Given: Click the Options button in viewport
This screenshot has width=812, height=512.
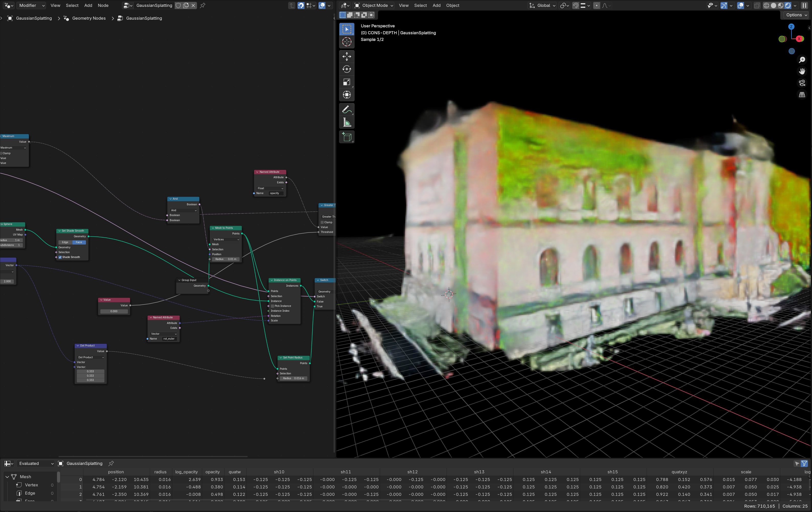Looking at the screenshot, I should [x=796, y=15].
